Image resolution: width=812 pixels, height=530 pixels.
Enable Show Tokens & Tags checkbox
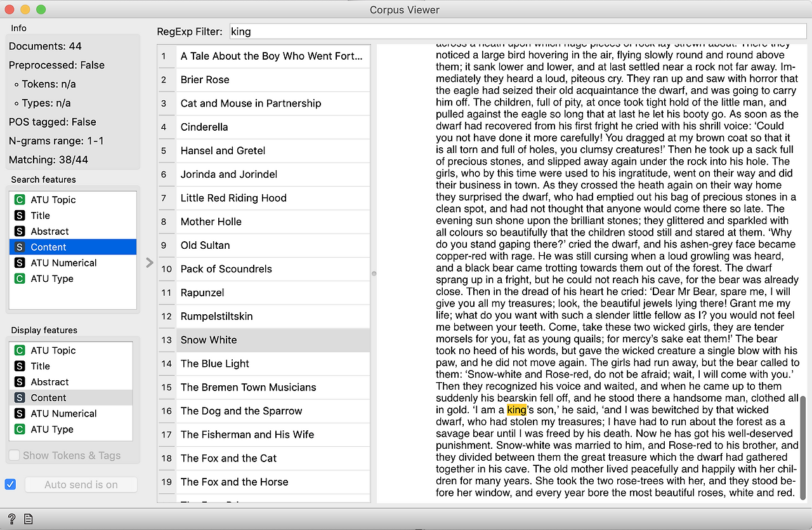pyautogui.click(x=13, y=455)
